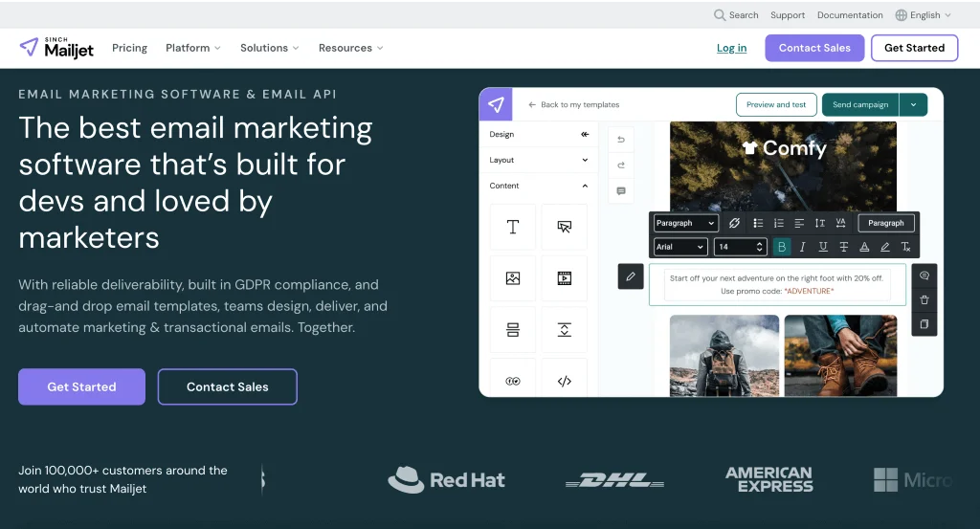
Task: Click the Paragraph button on toolbar right
Action: point(885,223)
